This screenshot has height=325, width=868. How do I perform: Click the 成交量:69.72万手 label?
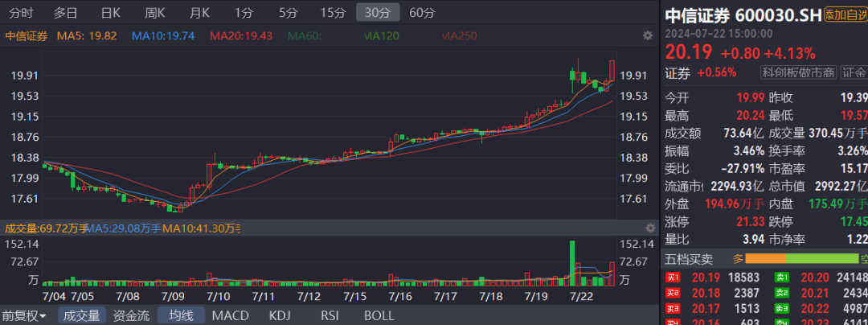pos(46,228)
